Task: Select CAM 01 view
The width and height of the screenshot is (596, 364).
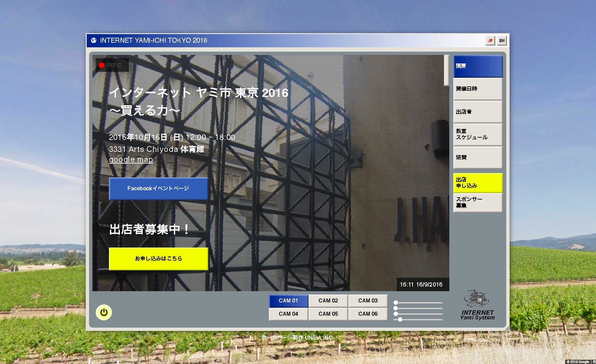Action: [288, 300]
